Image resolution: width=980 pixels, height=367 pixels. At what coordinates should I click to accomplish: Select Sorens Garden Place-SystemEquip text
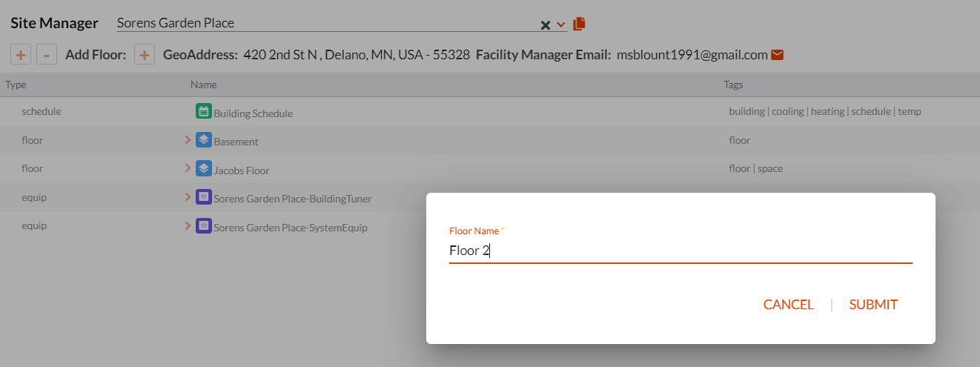pyautogui.click(x=291, y=228)
